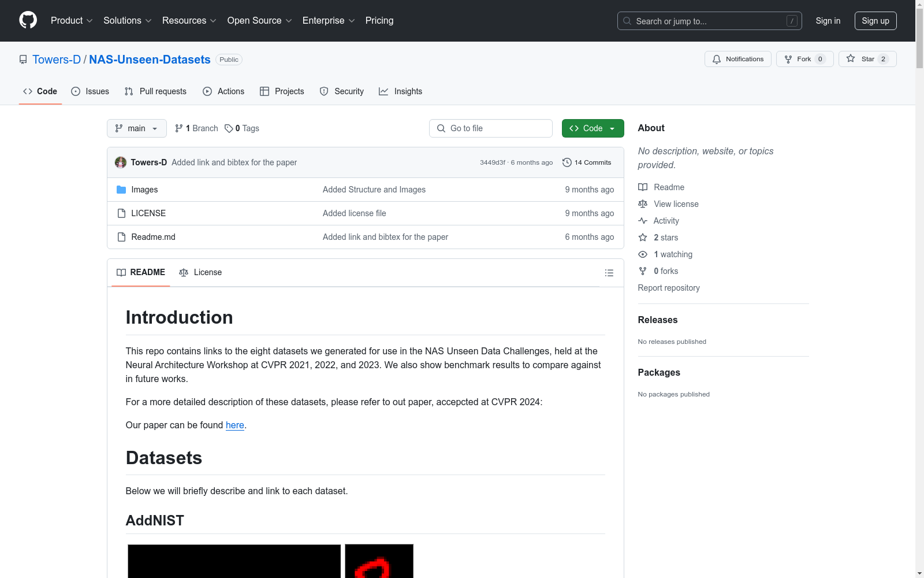Click the Pricing link
This screenshot has width=924, height=578.
(x=379, y=21)
